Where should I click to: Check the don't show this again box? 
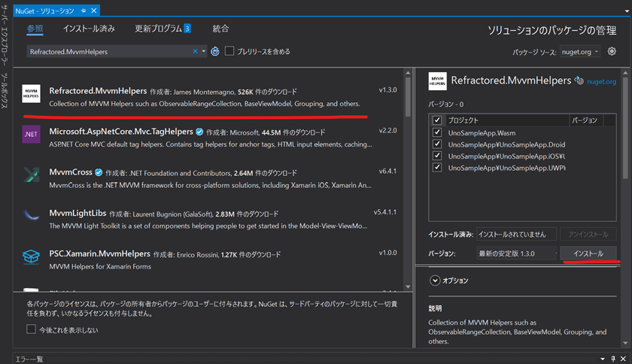pos(31,329)
